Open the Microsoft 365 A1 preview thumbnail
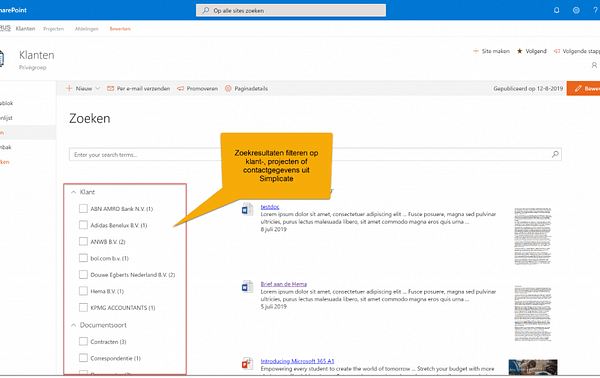600x378 pixels. click(533, 367)
